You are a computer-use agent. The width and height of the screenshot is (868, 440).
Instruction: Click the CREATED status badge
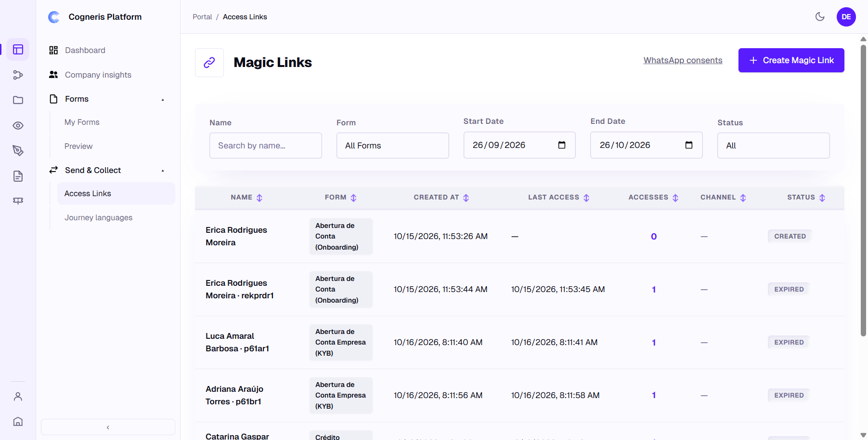point(790,236)
